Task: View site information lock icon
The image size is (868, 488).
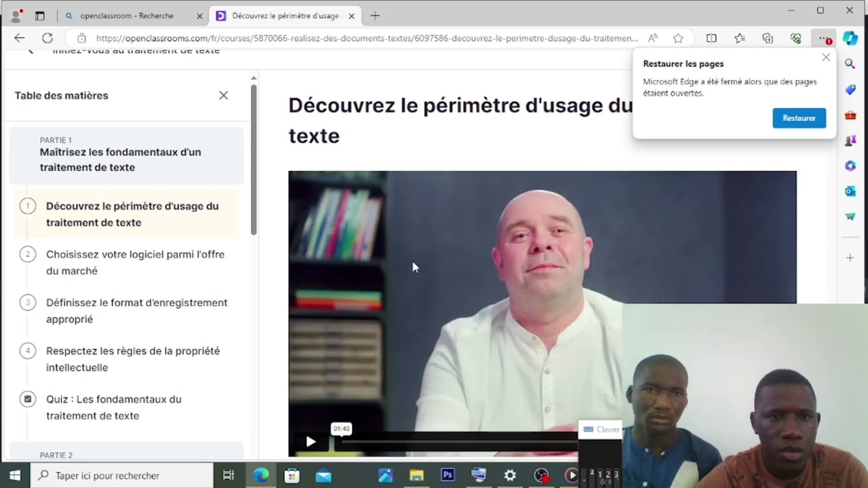Action: [81, 38]
